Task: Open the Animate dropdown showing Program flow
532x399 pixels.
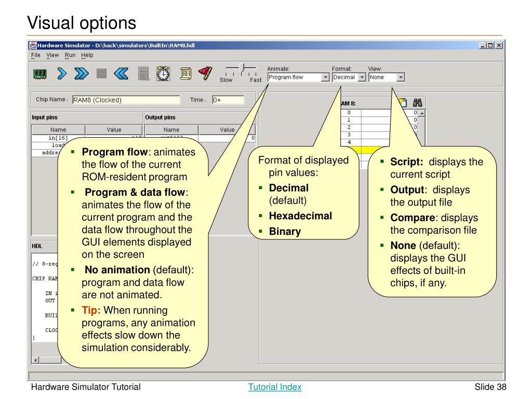Action: 298,77
